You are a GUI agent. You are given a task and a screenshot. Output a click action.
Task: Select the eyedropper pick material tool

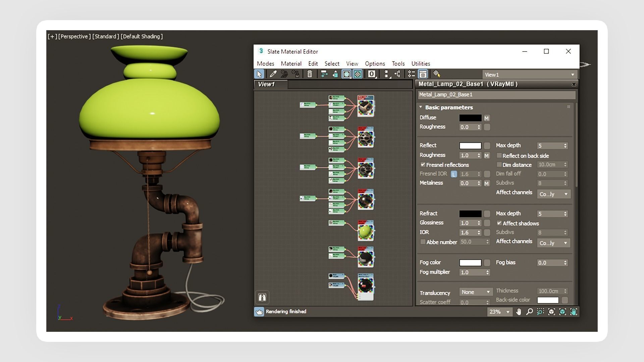273,74
